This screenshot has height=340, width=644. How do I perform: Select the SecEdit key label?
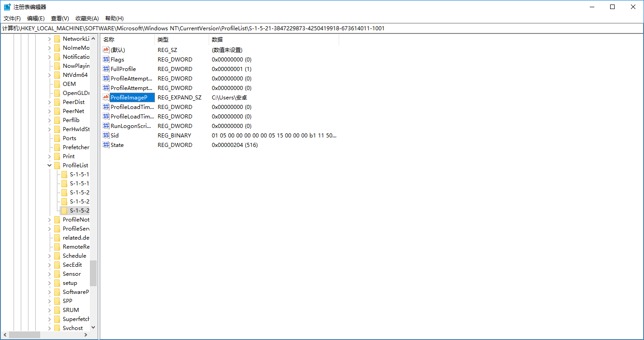[72, 264]
